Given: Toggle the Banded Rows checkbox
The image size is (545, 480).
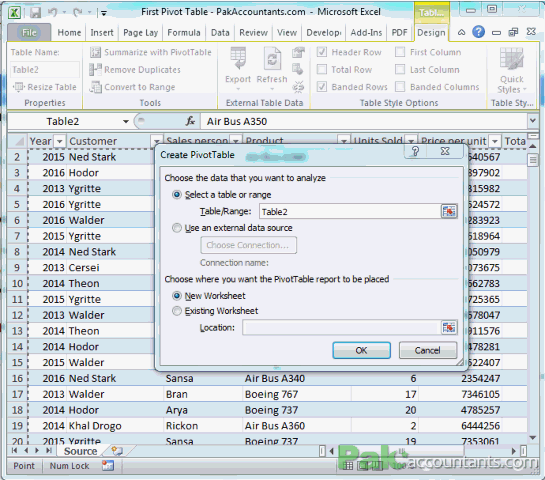Looking at the screenshot, I should coord(322,87).
